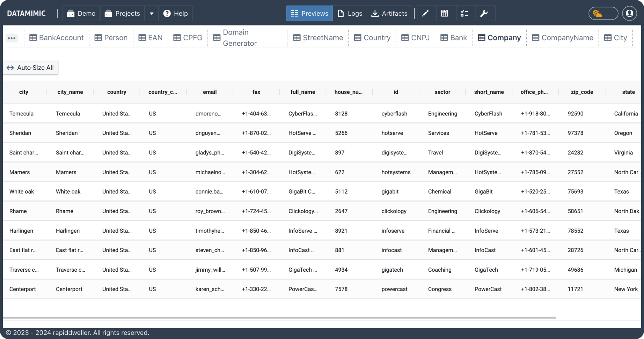Open the wrench settings icon
This screenshot has height=339, width=644.
[x=484, y=13]
